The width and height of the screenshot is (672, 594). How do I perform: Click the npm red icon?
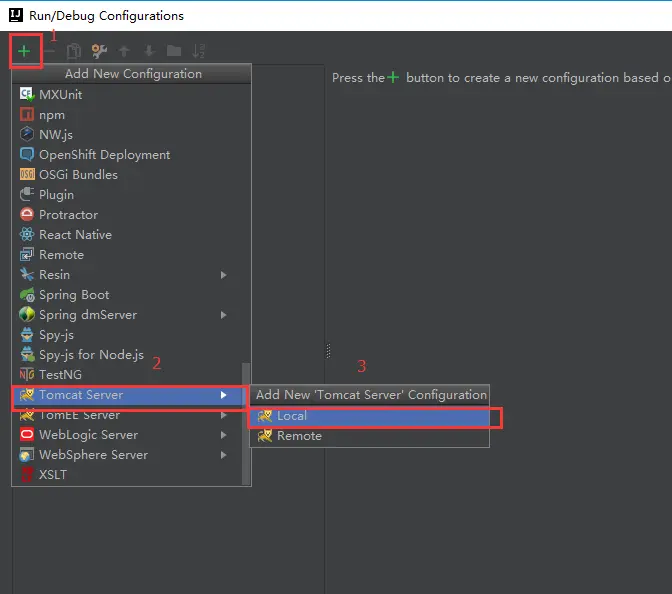coord(27,114)
